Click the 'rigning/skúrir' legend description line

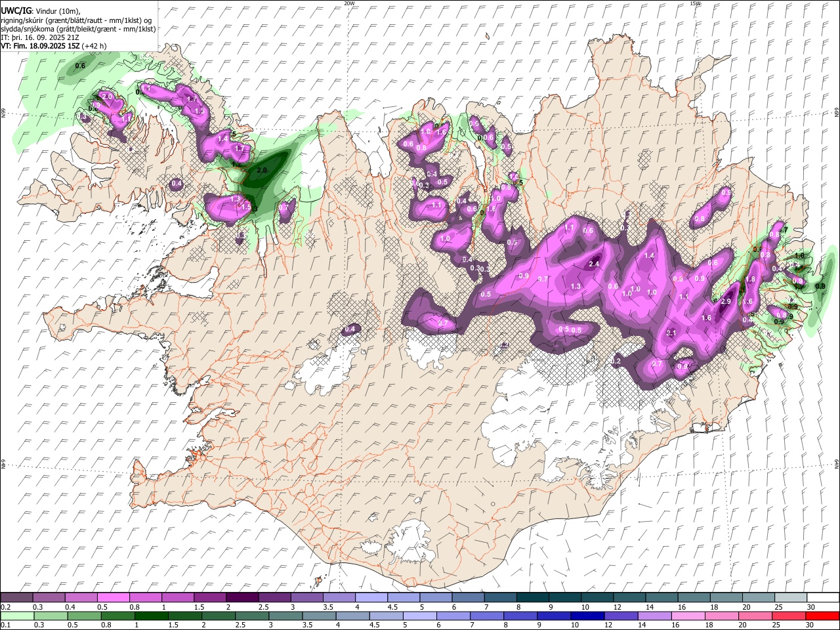pos(77,20)
